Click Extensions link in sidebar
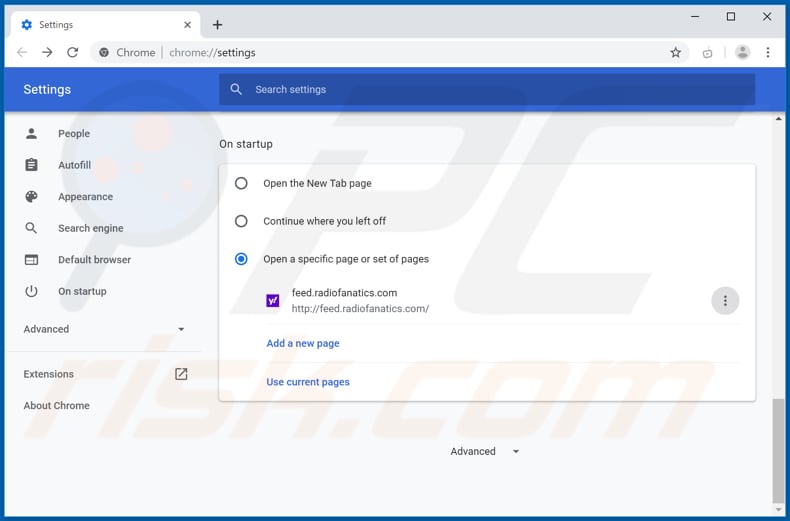The width and height of the screenshot is (790, 521). point(48,374)
